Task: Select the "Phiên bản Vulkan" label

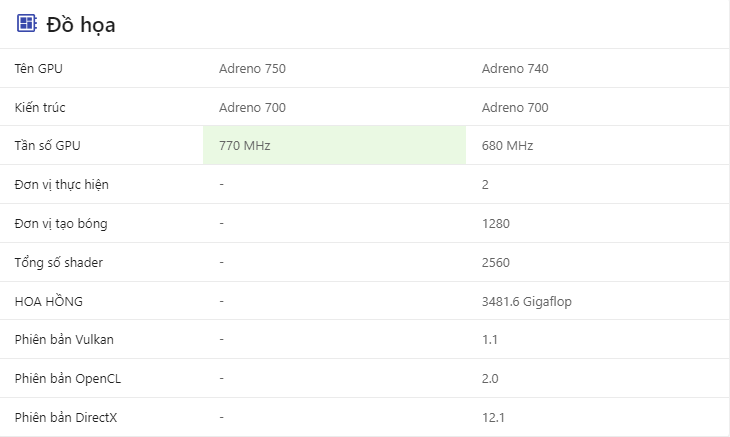Action: point(64,339)
